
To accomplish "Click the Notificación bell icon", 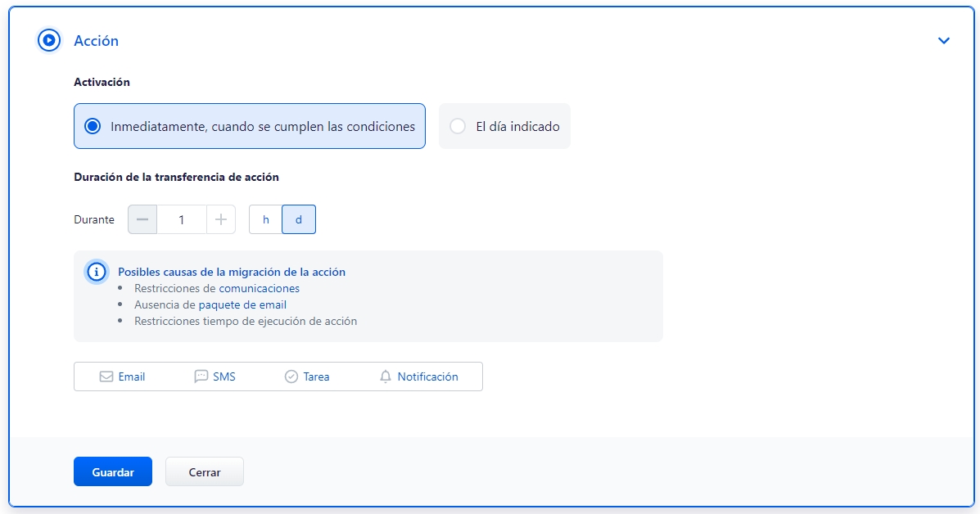I will point(386,376).
